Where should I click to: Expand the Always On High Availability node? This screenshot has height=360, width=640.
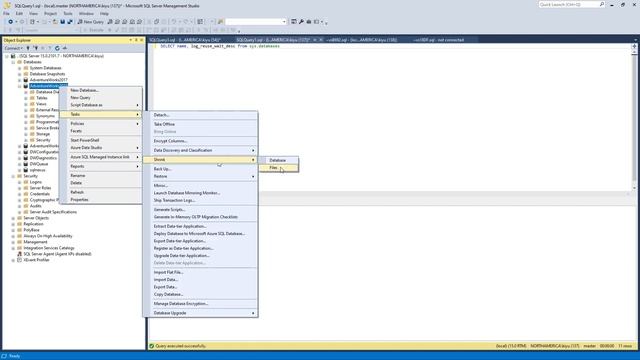pyautogui.click(x=13, y=236)
